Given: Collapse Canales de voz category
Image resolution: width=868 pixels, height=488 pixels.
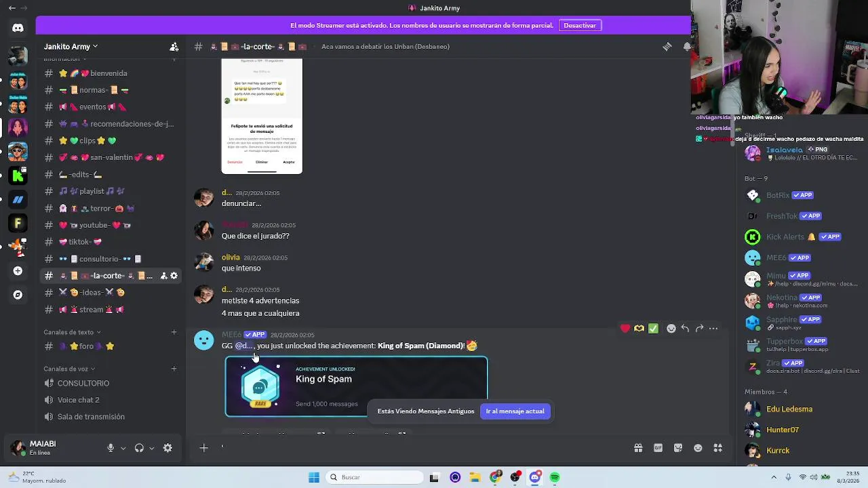Looking at the screenshot, I should [70, 369].
